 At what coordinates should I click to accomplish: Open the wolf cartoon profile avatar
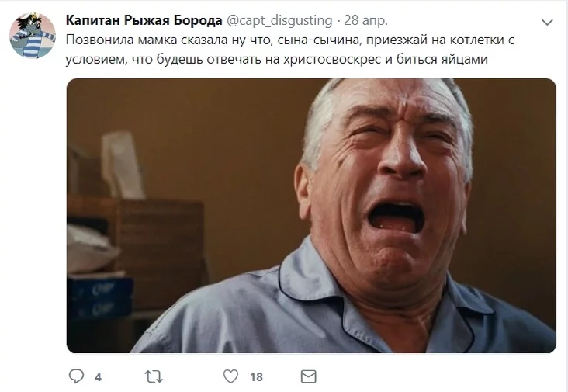click(33, 36)
